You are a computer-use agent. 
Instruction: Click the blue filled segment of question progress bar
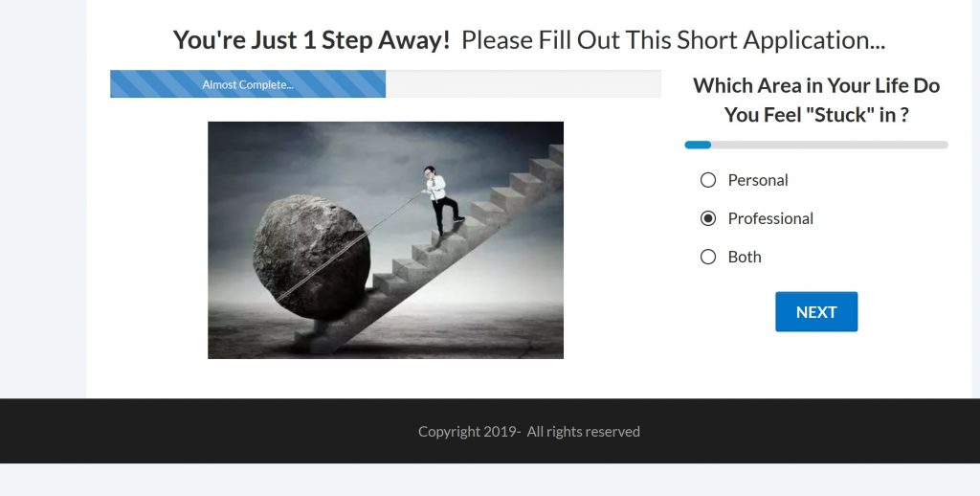pyautogui.click(x=698, y=146)
